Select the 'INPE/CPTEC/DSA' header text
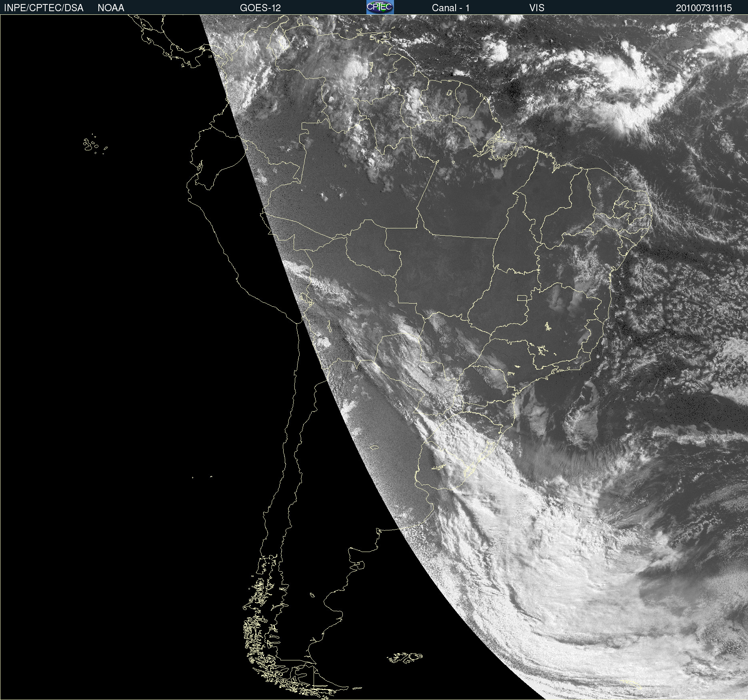Image resolution: width=748 pixels, height=700 pixels. pyautogui.click(x=44, y=8)
